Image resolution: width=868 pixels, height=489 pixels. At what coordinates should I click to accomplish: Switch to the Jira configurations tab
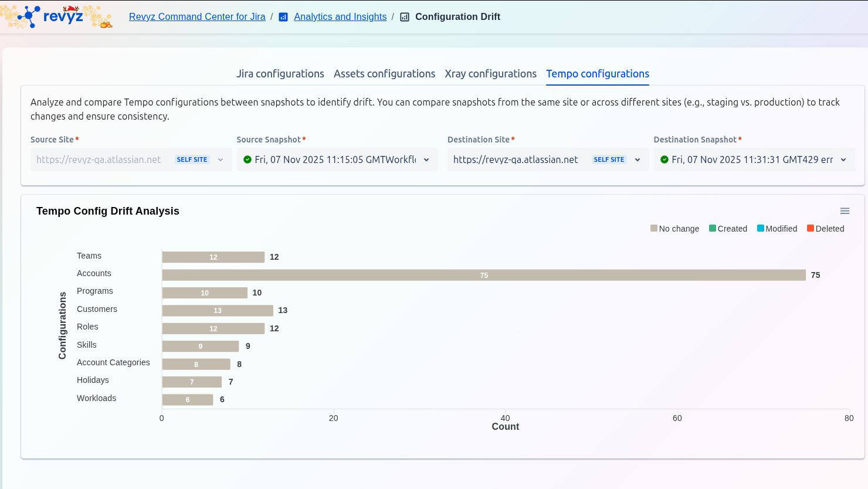280,74
